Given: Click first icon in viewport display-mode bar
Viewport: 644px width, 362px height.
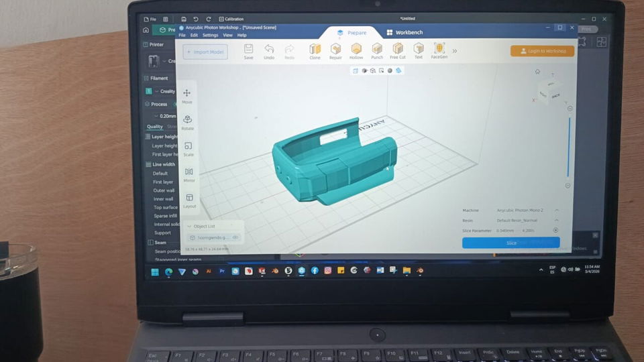Looking at the screenshot, I should [x=356, y=70].
